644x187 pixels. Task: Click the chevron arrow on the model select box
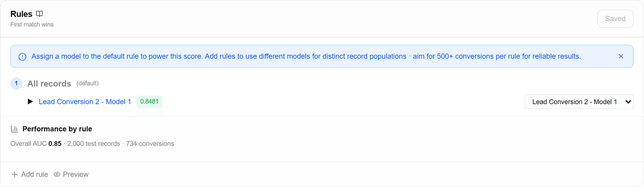(628, 102)
